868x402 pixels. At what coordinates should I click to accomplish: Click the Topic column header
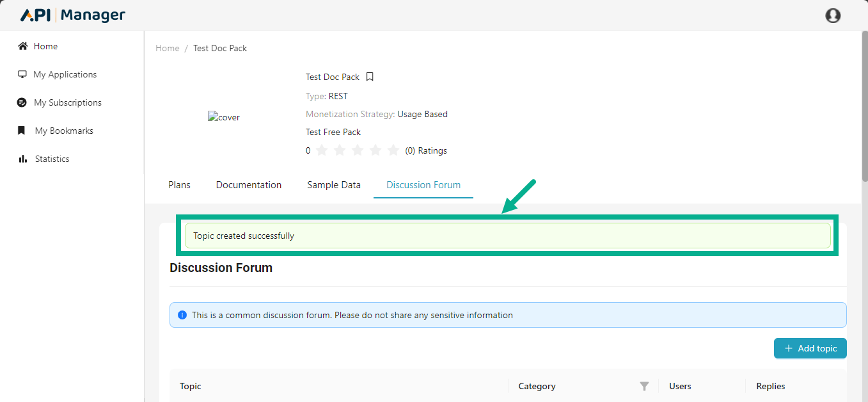pyautogui.click(x=191, y=386)
